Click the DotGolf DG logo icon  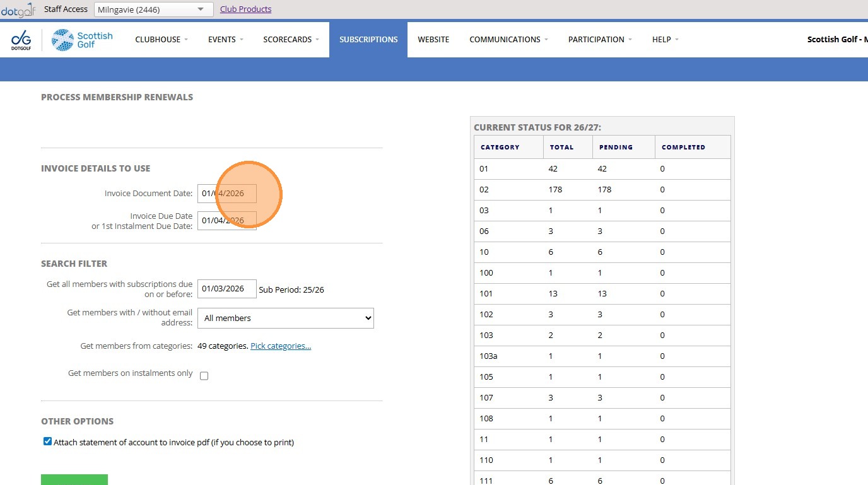pos(21,40)
